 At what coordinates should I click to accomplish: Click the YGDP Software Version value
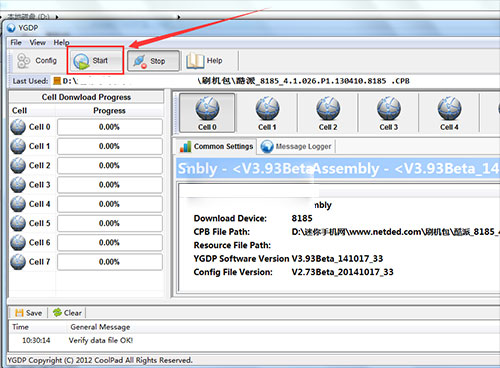(x=337, y=259)
